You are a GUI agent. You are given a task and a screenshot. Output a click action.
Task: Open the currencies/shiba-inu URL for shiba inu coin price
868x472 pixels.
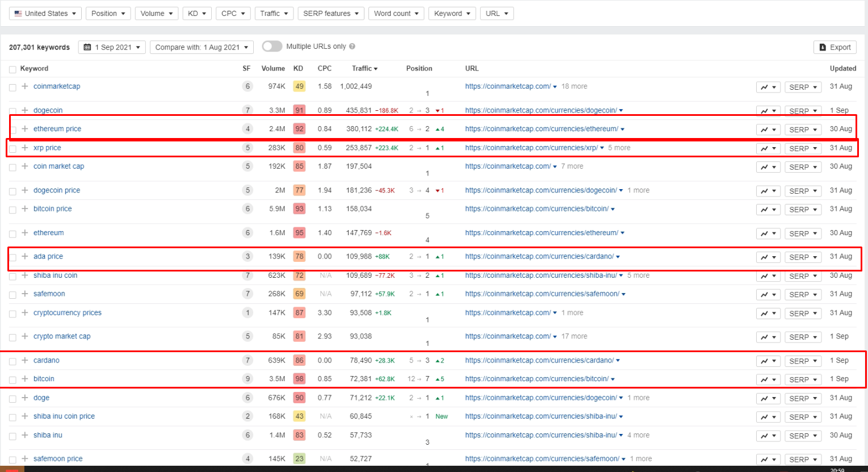[541, 416]
